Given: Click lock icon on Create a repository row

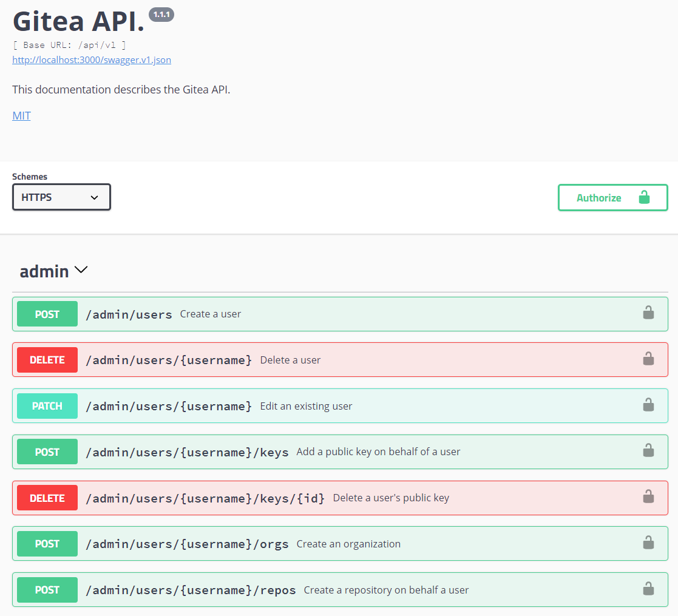Looking at the screenshot, I should [648, 588].
